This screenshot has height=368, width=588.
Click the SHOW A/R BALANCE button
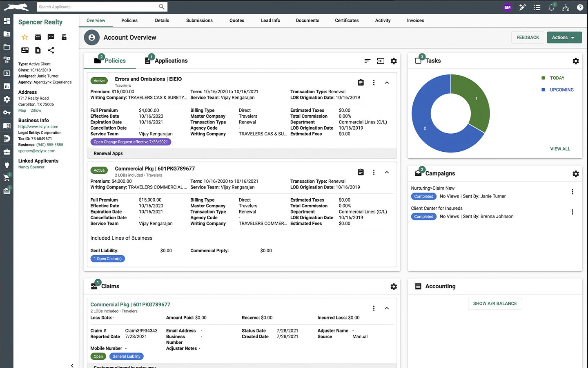tap(494, 303)
